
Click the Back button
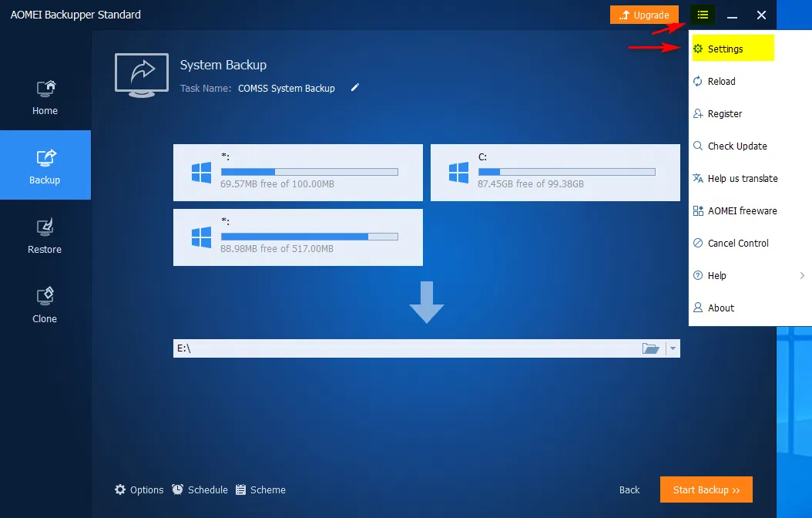click(629, 490)
